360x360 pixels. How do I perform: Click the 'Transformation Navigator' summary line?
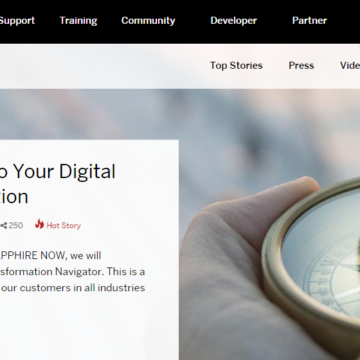72,272
